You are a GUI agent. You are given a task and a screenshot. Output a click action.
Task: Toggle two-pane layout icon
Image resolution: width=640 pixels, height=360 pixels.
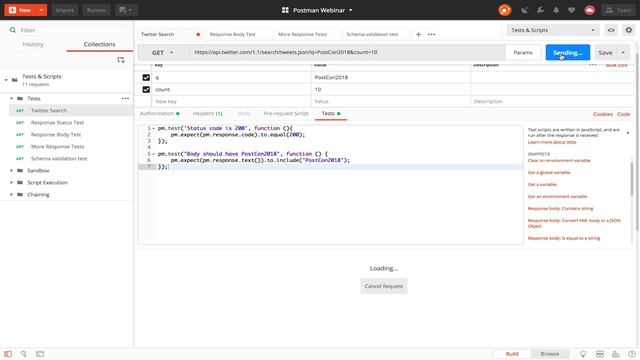click(x=600, y=354)
